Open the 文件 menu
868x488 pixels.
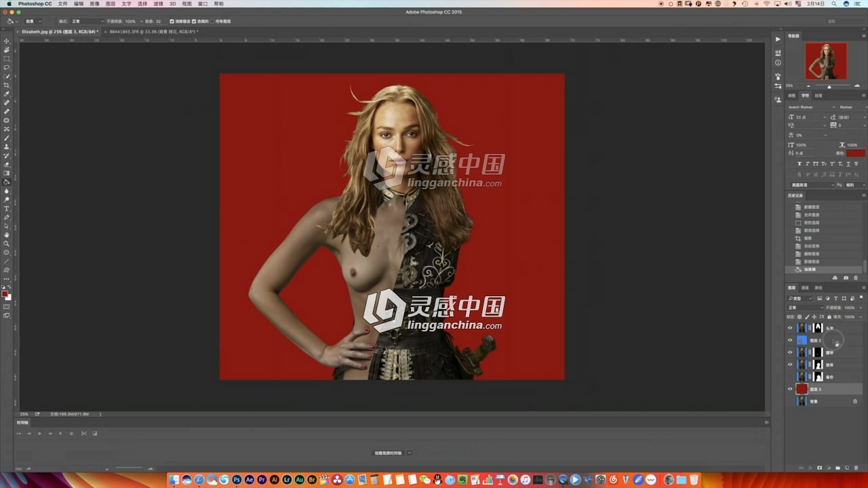pos(62,3)
